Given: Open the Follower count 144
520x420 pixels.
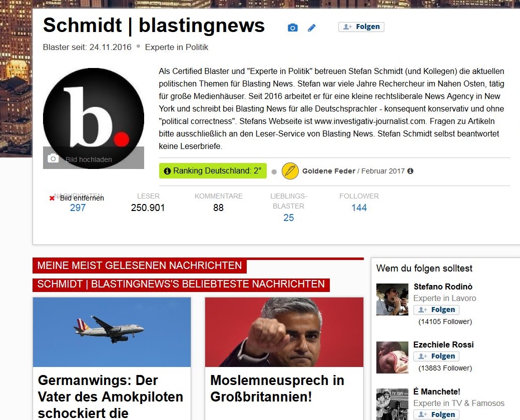Looking at the screenshot, I should (359, 208).
